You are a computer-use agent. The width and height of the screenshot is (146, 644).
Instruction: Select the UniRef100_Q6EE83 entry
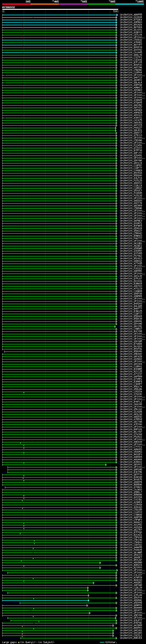click(x=131, y=201)
